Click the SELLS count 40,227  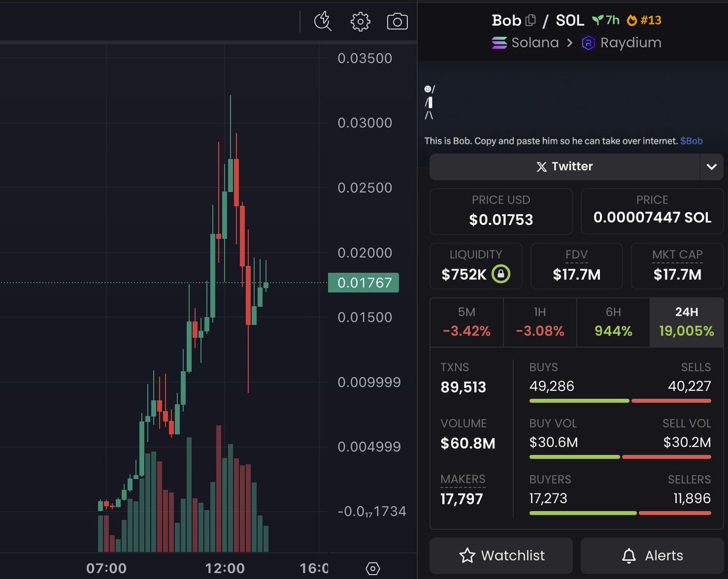click(689, 386)
